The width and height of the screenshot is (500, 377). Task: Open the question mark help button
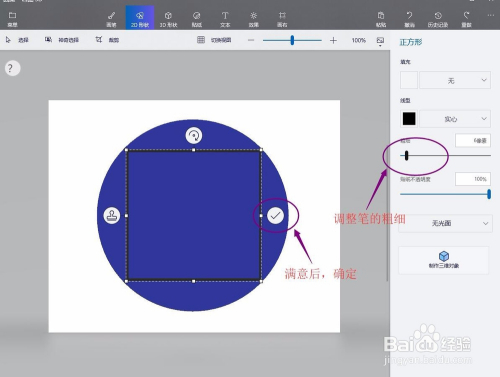coord(13,68)
